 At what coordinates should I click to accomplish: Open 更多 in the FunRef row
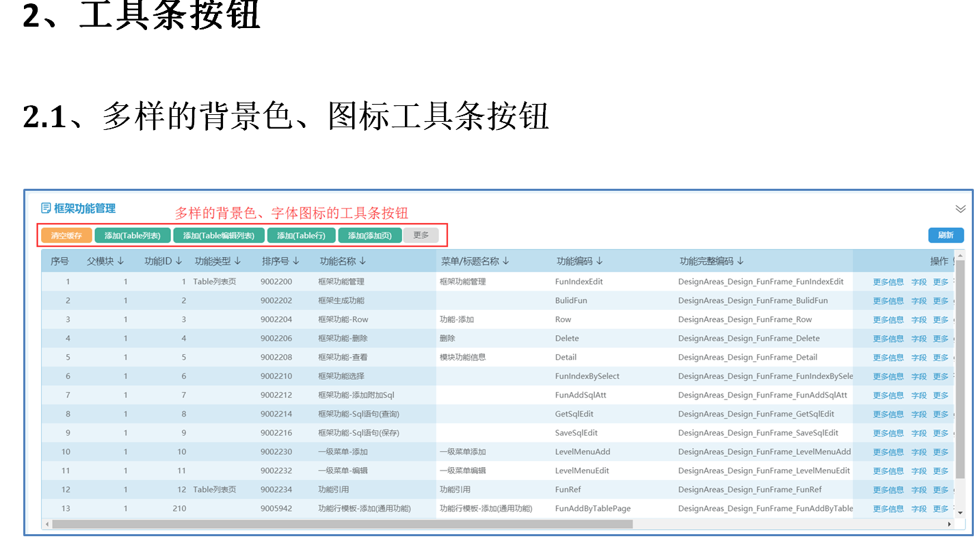[941, 490]
